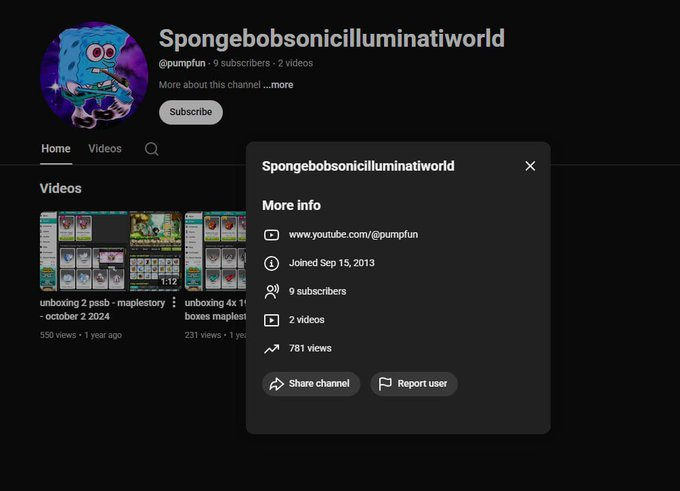Image resolution: width=680 pixels, height=491 pixels.
Task: Click the channel search magnifier icon
Action: [x=151, y=149]
